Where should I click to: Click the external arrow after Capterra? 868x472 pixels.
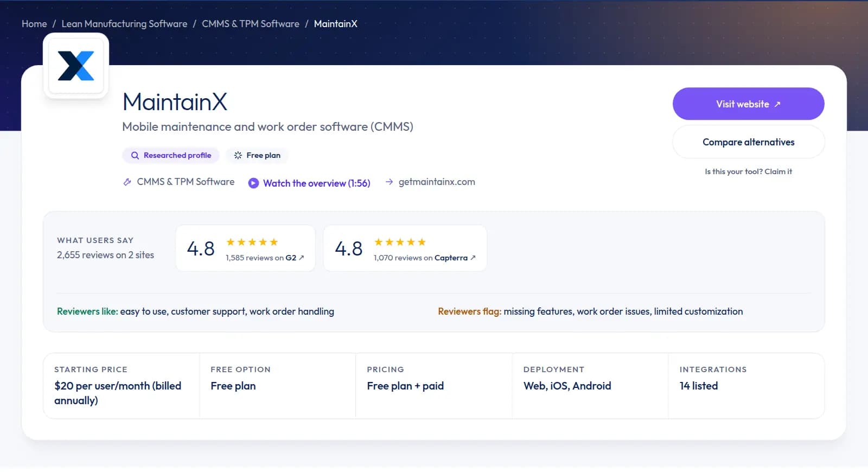coord(473,258)
